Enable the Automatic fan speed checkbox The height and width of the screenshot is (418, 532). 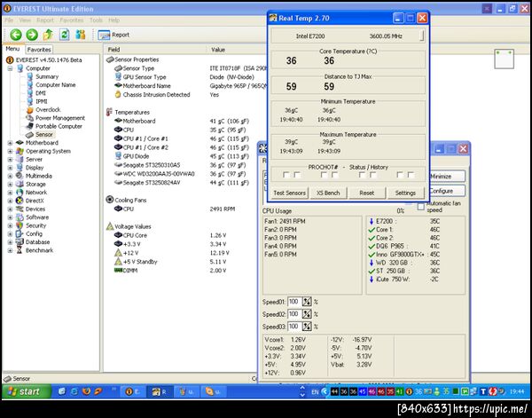[421, 206]
